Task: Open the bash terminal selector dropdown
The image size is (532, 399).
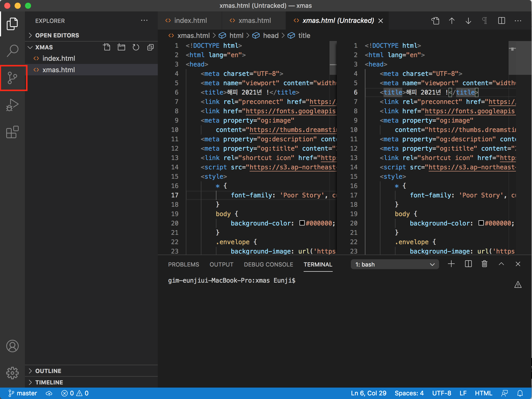Action: pyautogui.click(x=394, y=264)
